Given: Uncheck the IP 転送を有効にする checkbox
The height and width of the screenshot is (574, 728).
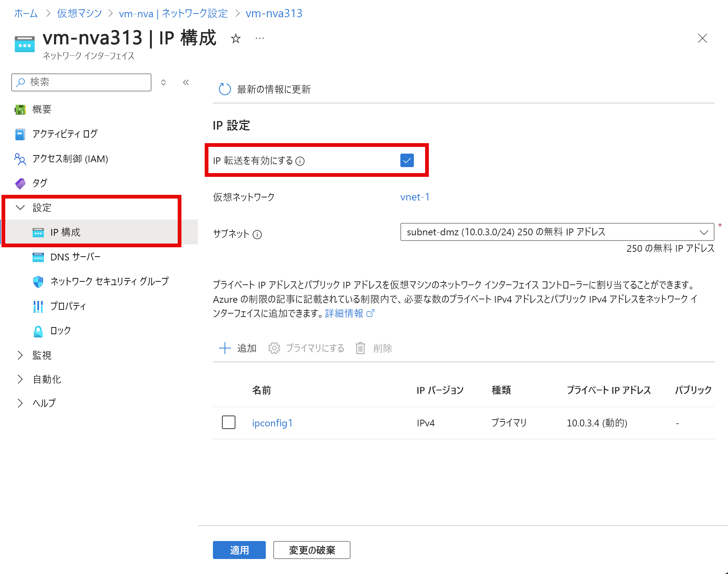Looking at the screenshot, I should 407,160.
